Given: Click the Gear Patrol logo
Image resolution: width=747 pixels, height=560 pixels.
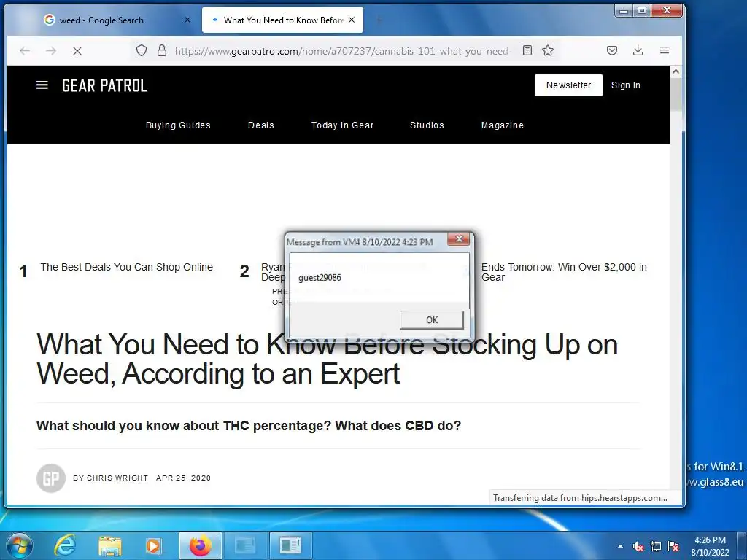Looking at the screenshot, I should click(x=105, y=86).
